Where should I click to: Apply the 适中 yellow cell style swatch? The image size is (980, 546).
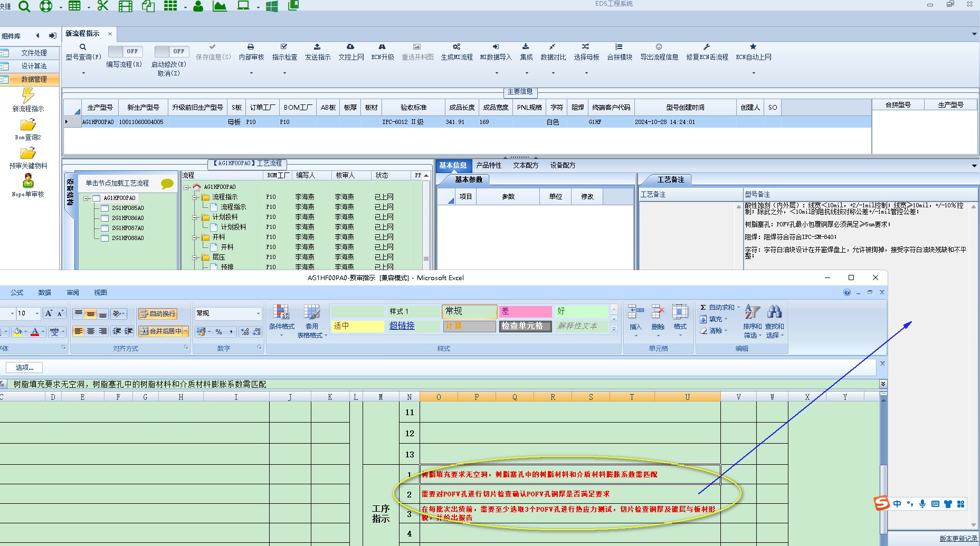click(357, 326)
